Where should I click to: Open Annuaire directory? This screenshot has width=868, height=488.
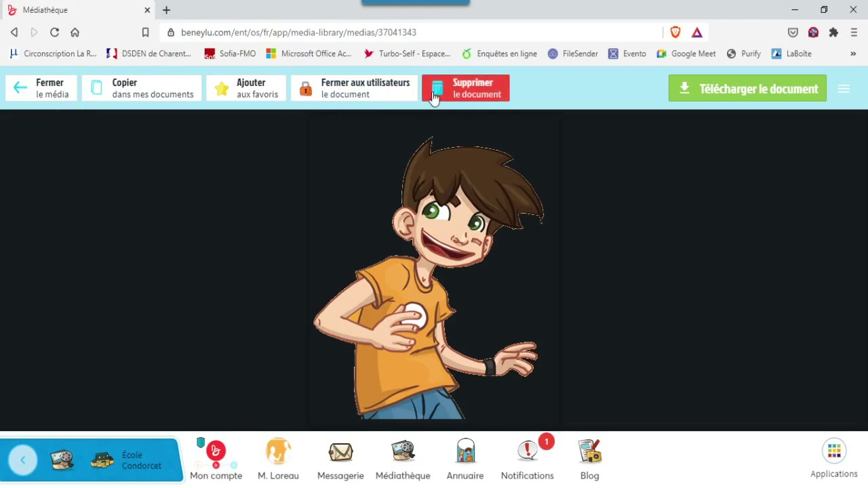coord(465,460)
